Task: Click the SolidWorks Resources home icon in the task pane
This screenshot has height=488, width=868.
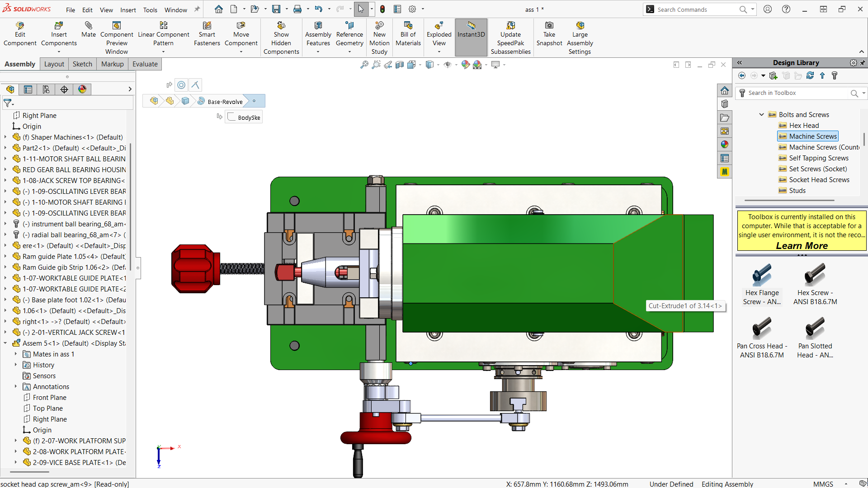Action: click(x=725, y=90)
